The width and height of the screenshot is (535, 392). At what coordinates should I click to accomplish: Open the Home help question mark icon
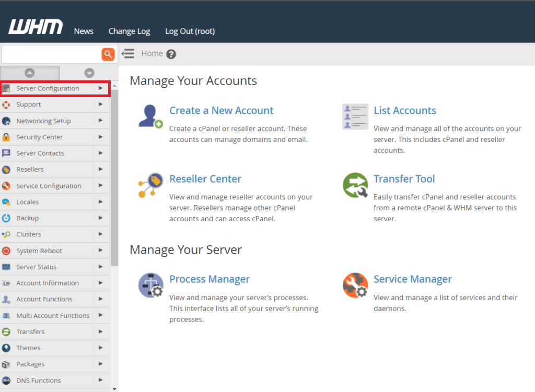coord(171,54)
